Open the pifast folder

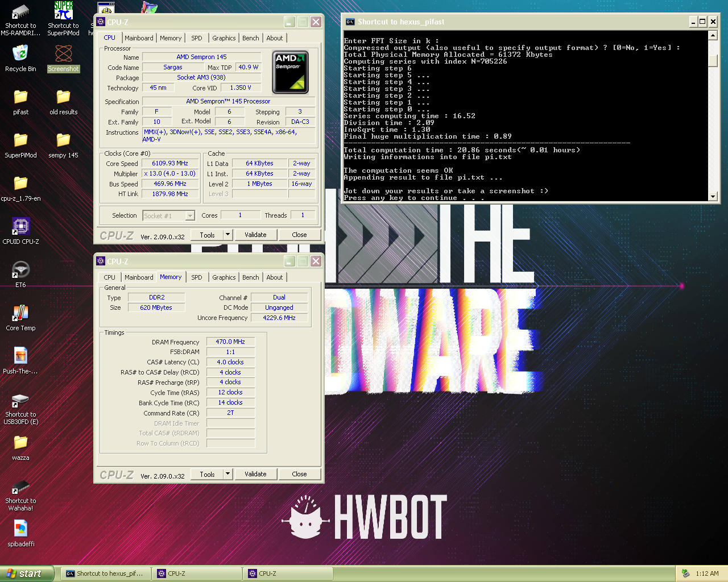(x=20, y=97)
